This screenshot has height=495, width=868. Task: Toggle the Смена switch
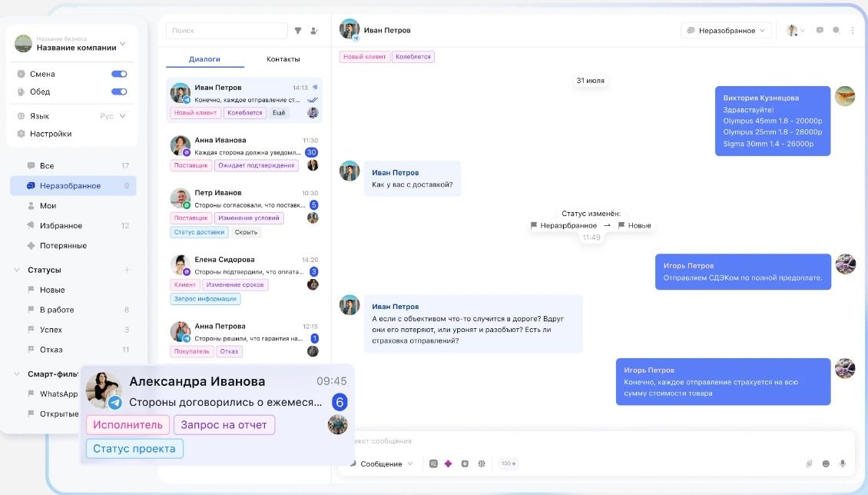click(x=119, y=74)
